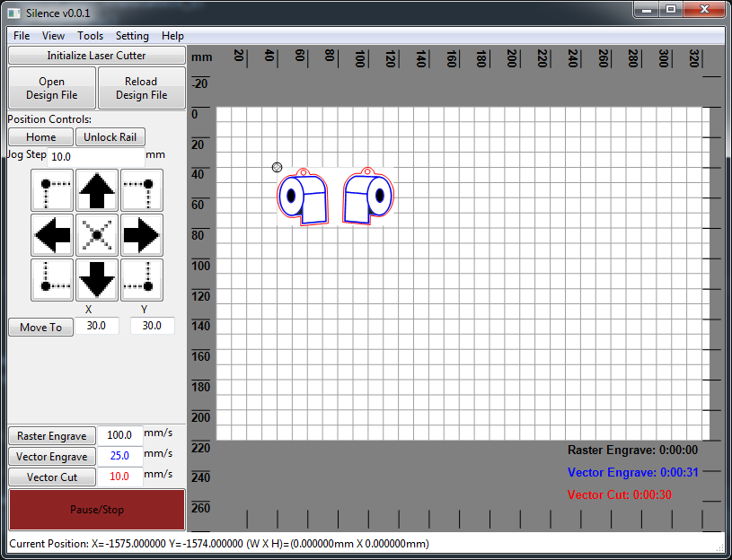
Task: Click Initialize Laser Cutter button
Action: [x=96, y=56]
